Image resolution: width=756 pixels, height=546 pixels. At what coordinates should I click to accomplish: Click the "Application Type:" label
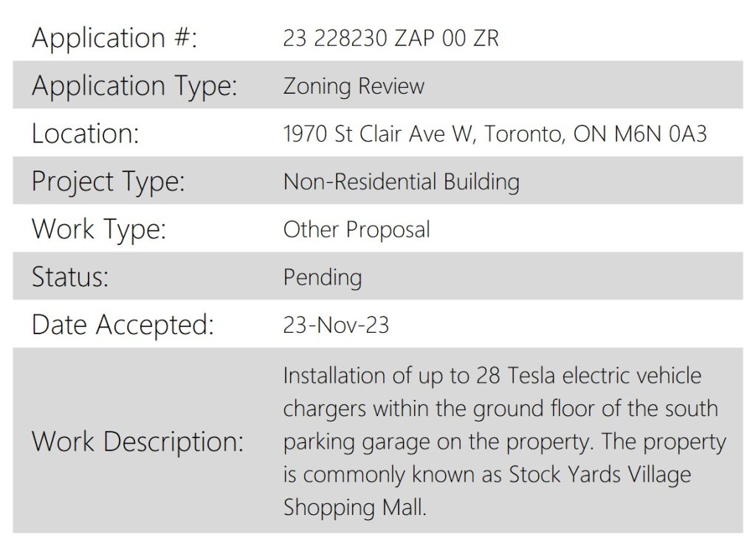pos(134,86)
